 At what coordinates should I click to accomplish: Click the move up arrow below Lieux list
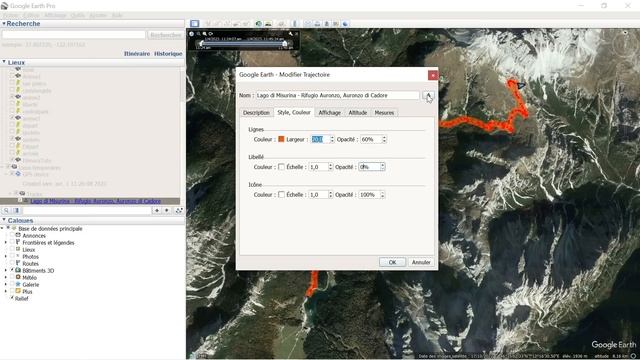click(x=157, y=210)
